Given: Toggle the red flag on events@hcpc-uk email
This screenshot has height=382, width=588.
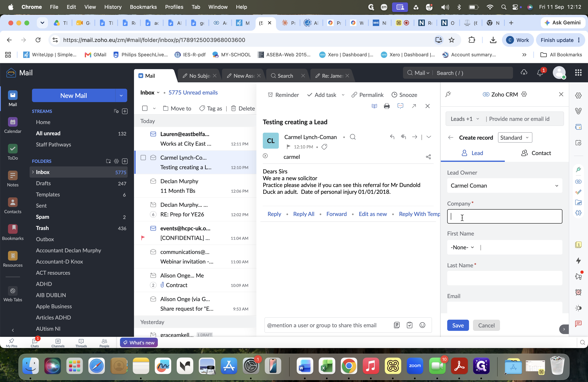Looking at the screenshot, I should 143,238.
